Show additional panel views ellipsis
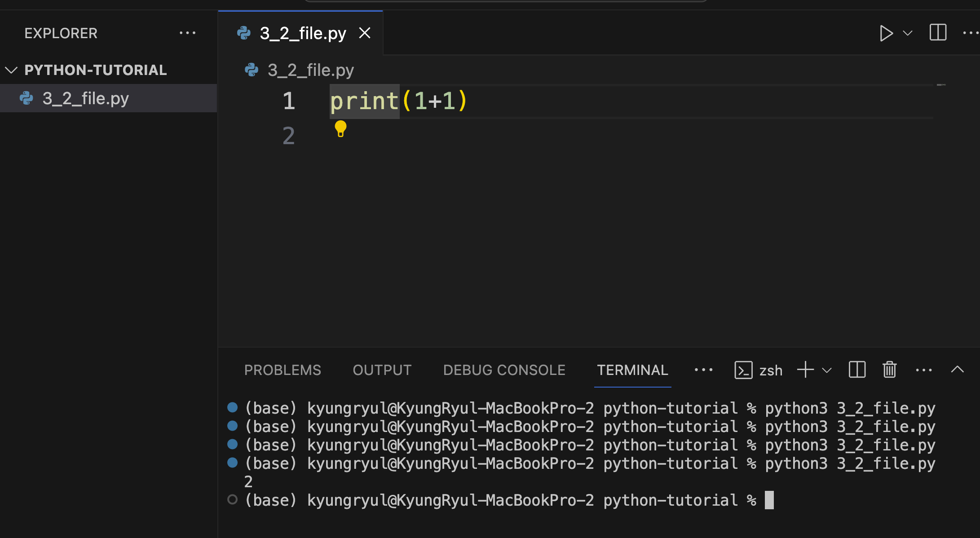The image size is (980, 538). (703, 370)
